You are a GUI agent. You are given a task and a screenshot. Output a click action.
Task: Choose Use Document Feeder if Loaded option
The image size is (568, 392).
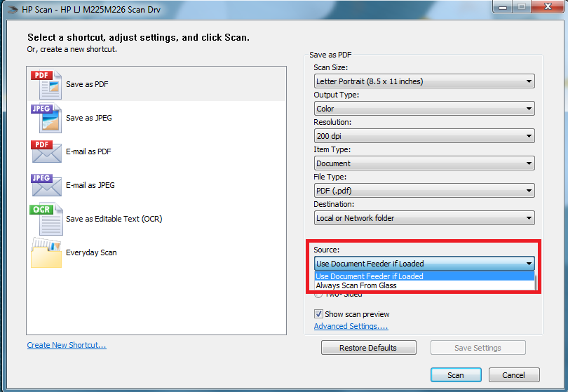(x=424, y=276)
